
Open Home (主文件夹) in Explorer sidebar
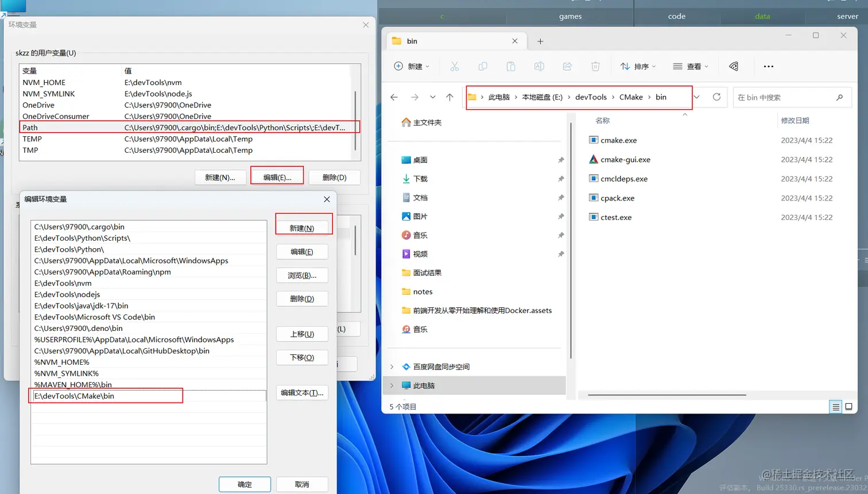tap(421, 122)
